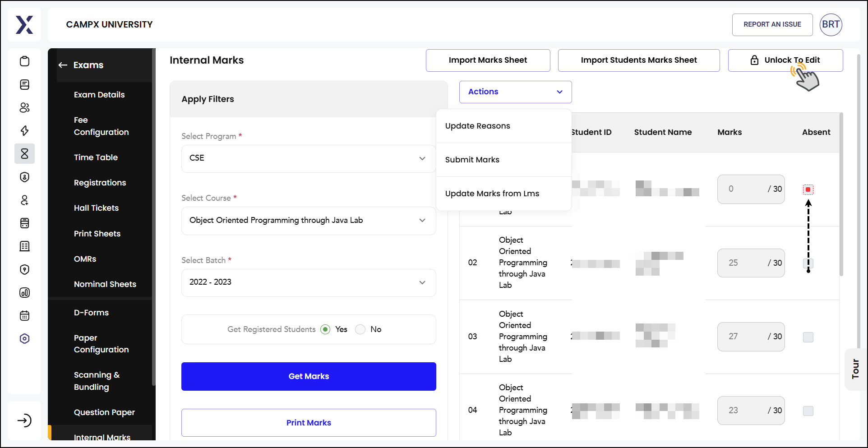
Task: Click the Print Marks button
Action: pos(309,423)
